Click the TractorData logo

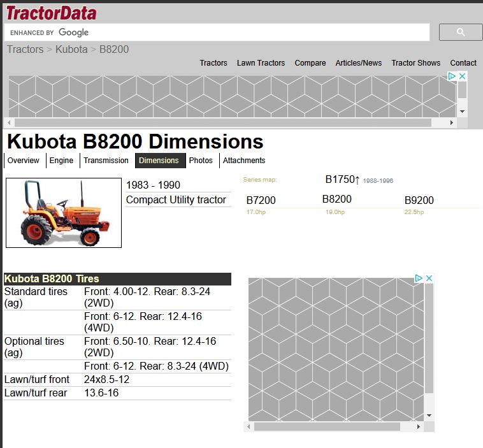51,13
